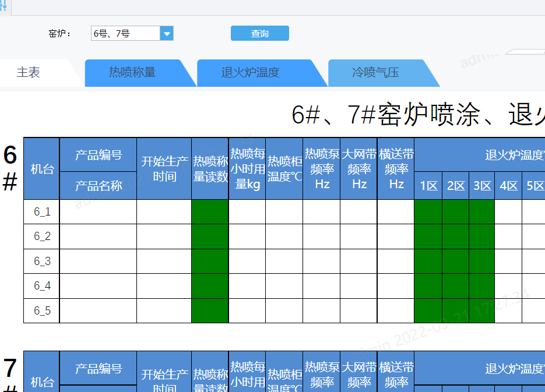The height and width of the screenshot is (392, 545).
Task: Click the green 热喷称量读数 cell for 6_1
Action: 210,212
